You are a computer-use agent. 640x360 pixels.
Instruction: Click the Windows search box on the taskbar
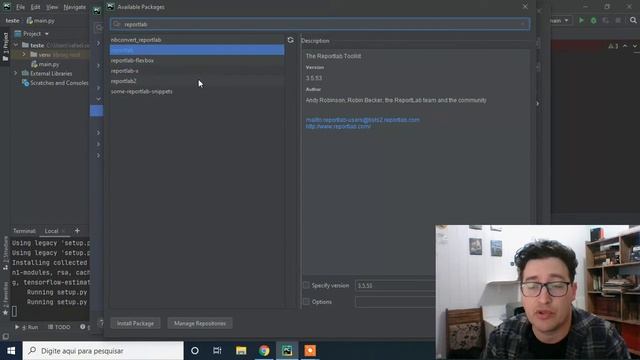click(103, 351)
